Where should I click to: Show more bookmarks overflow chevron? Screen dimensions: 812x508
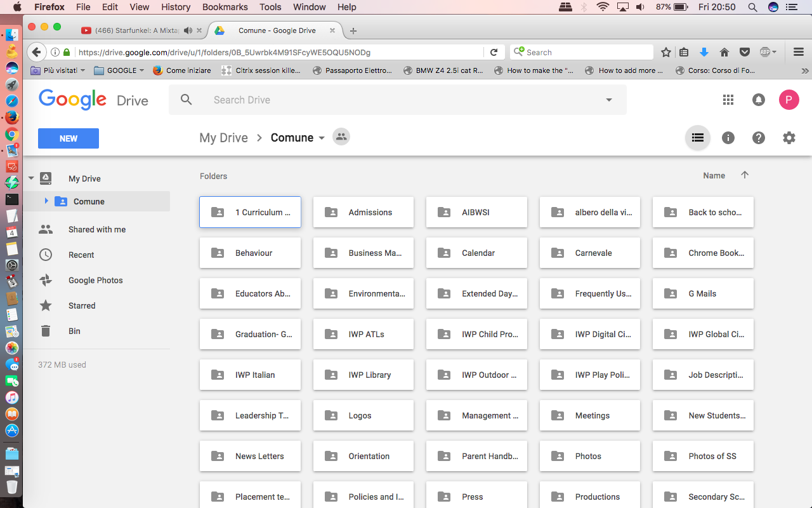point(805,70)
